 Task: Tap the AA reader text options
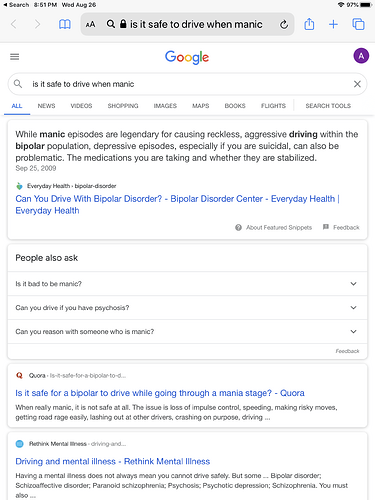point(90,24)
